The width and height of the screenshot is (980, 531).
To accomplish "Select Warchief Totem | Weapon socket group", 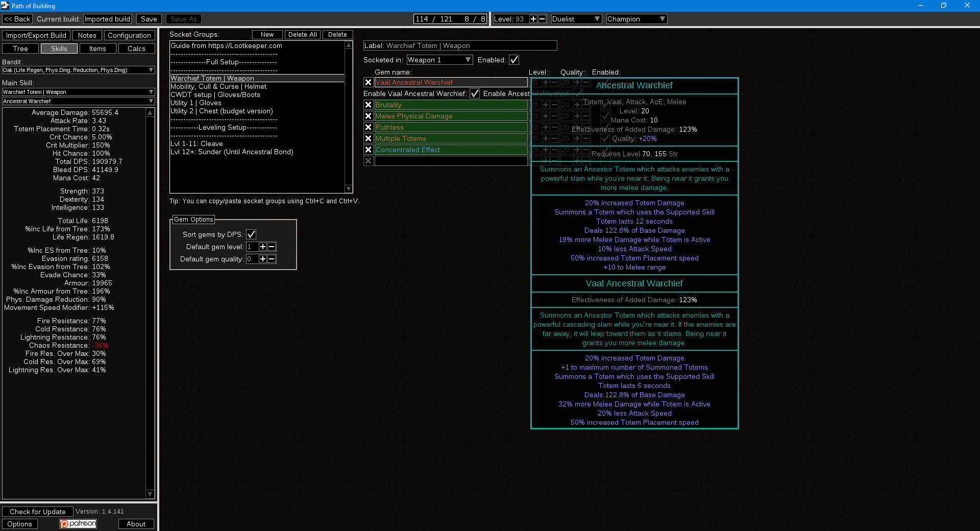I will 257,78.
